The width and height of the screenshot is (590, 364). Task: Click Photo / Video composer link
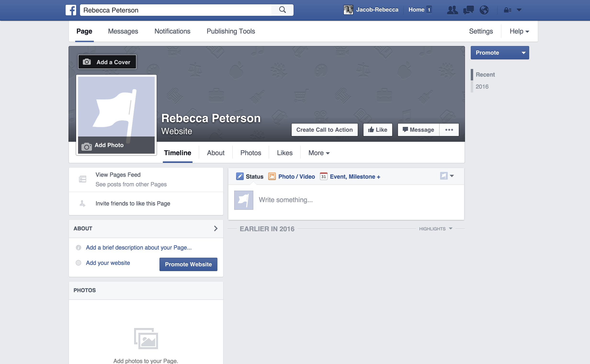(296, 176)
